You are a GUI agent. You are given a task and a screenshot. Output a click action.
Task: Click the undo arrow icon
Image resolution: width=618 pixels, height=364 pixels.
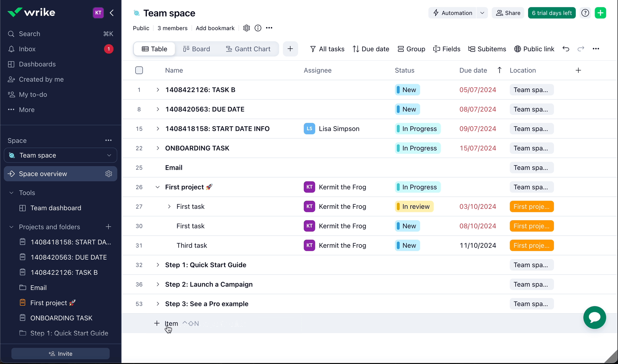coord(566,49)
